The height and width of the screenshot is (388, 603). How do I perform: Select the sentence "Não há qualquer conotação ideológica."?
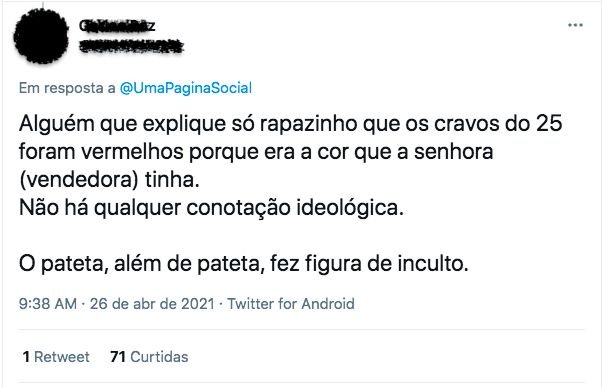pyautogui.click(x=212, y=208)
